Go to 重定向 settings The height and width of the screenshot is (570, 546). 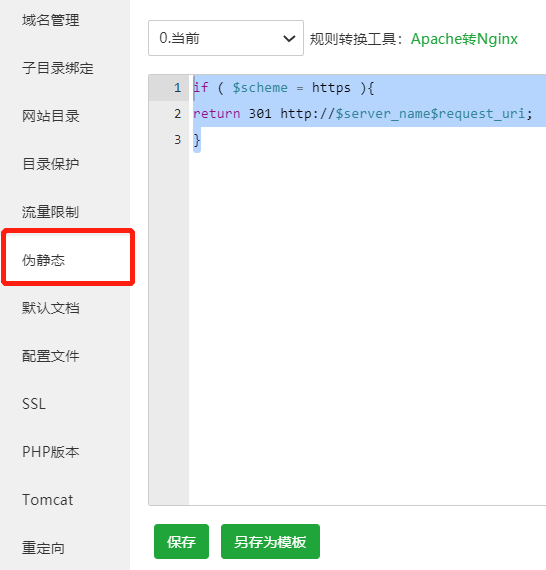[43, 548]
